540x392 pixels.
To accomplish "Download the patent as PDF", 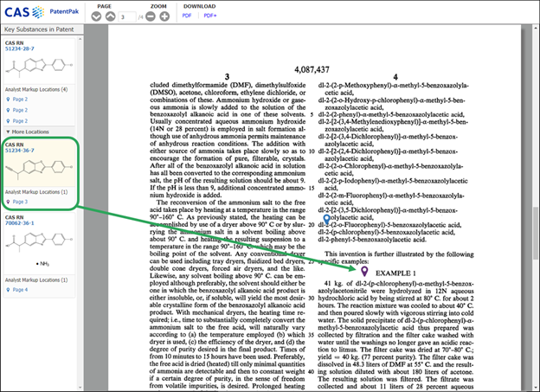I will coord(187,16).
